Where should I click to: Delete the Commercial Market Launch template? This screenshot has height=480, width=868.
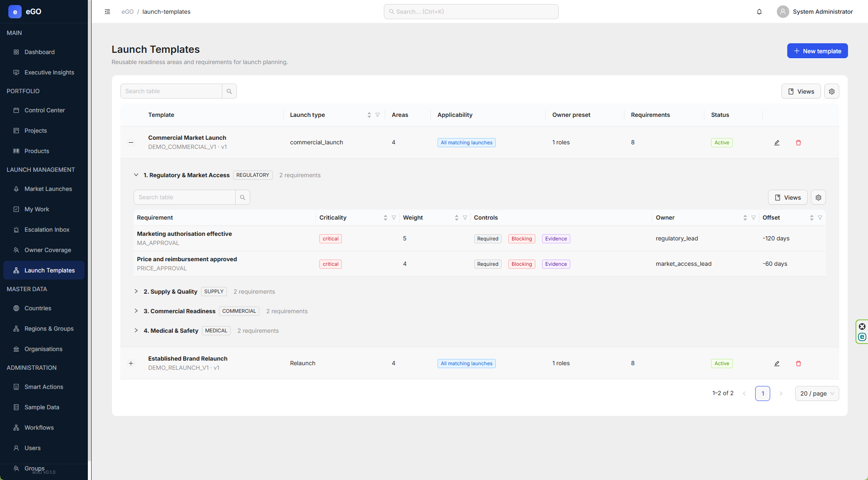tap(798, 143)
